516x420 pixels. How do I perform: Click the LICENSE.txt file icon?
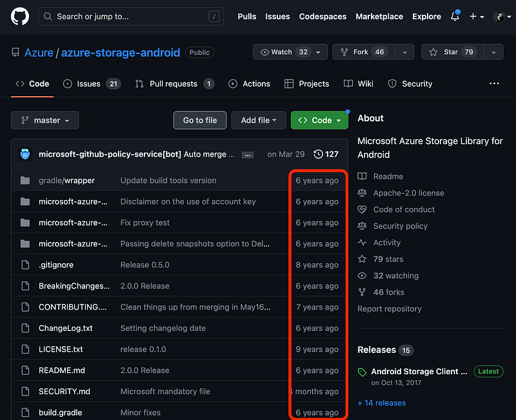click(x=25, y=349)
